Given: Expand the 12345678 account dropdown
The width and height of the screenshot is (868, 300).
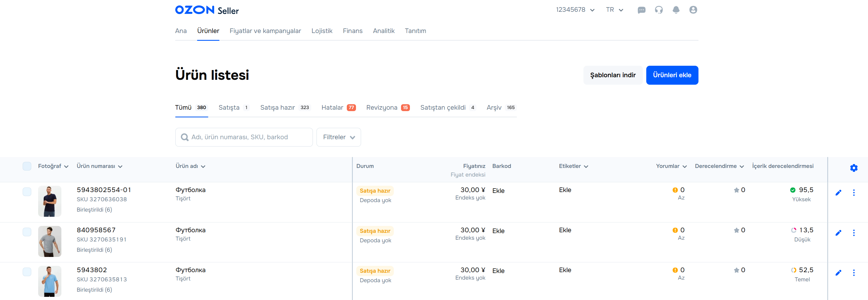Looking at the screenshot, I should point(575,10).
